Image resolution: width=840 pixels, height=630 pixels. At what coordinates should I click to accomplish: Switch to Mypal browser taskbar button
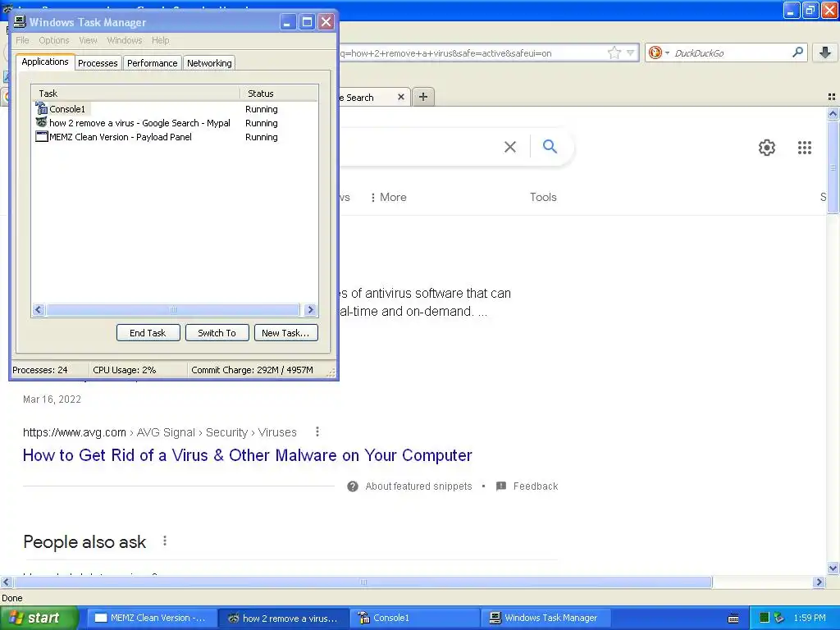pos(284,618)
